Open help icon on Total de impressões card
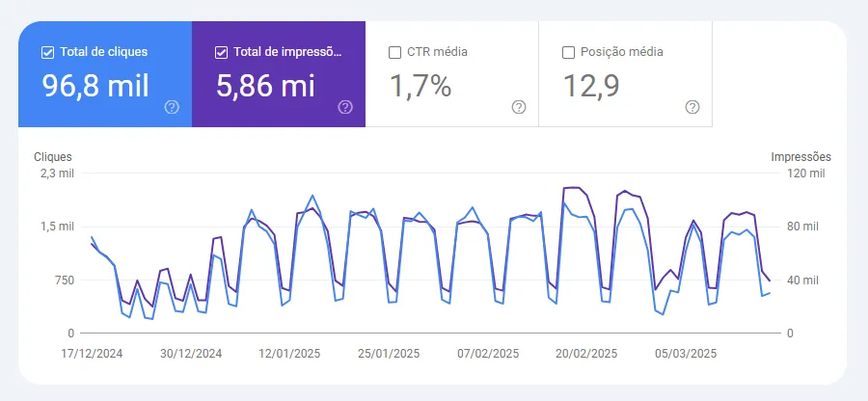 345,107
